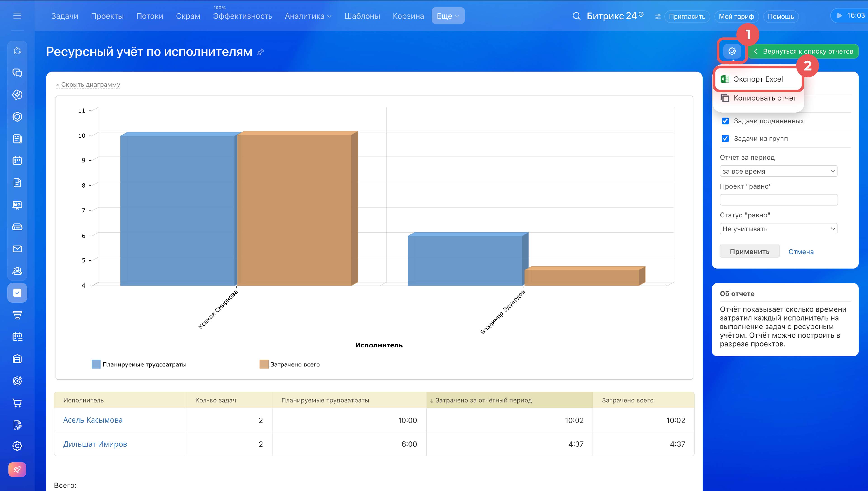Open the Статус равно dropdown
The image size is (868, 491).
pos(778,229)
